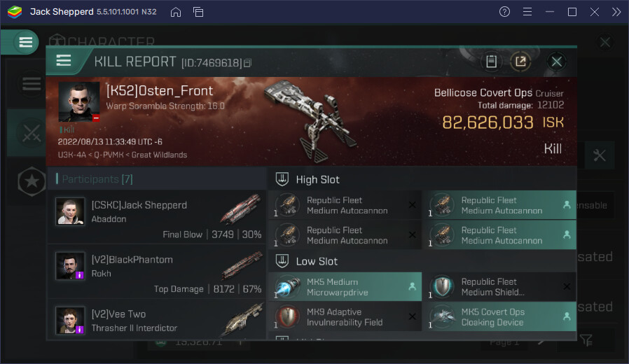629x364 pixels.
Task: Select participant Jack Shepperd row
Action: (157, 218)
